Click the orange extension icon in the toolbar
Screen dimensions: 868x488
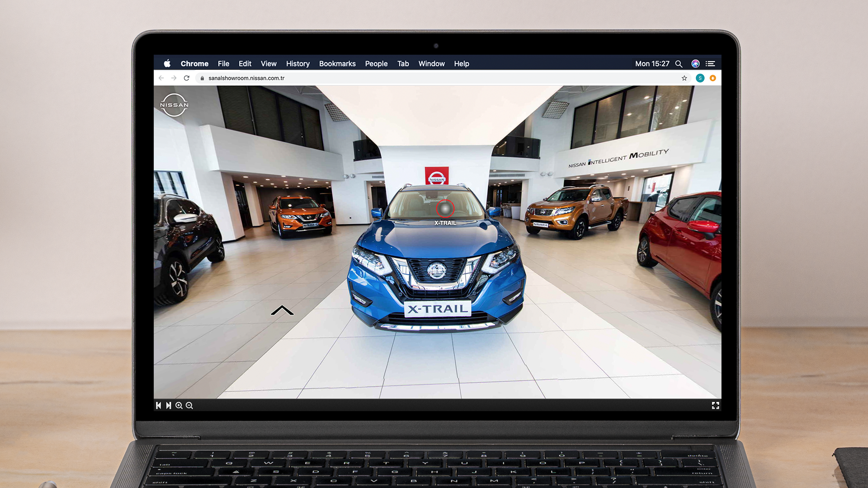tap(713, 78)
